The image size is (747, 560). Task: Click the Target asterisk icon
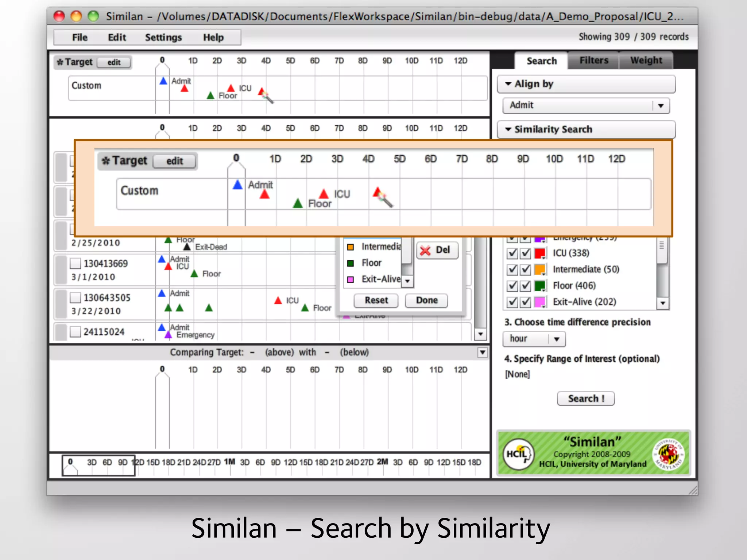click(60, 62)
